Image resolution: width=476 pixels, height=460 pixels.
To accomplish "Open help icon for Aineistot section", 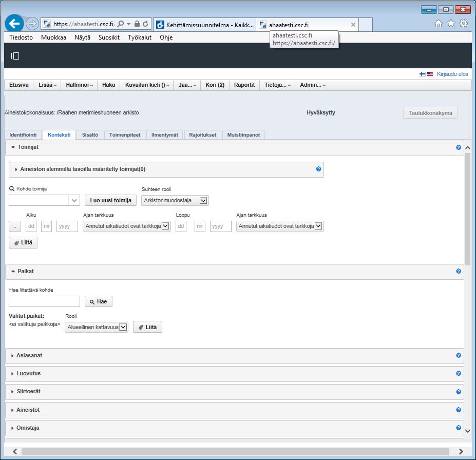I will click(x=459, y=410).
